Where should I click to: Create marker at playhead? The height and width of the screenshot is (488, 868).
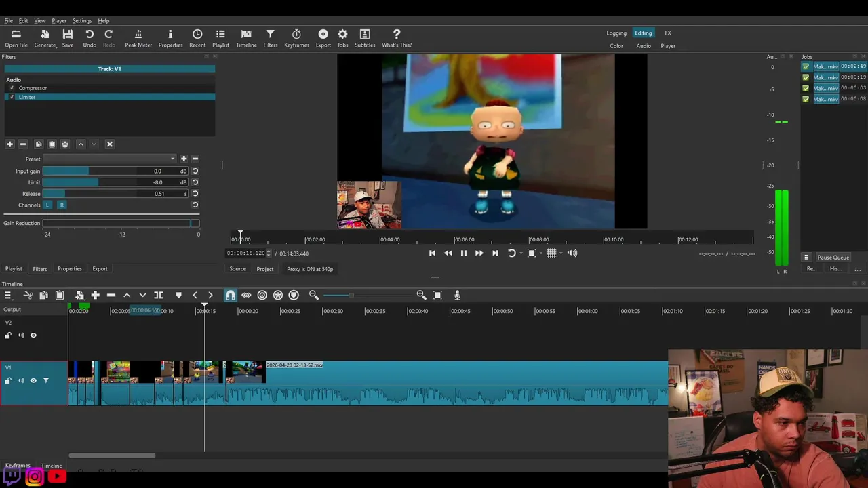[179, 296]
